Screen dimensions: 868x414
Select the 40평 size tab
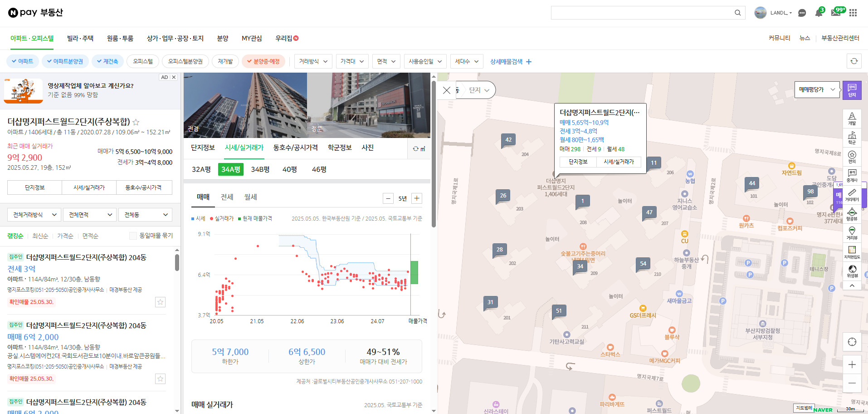click(x=289, y=169)
